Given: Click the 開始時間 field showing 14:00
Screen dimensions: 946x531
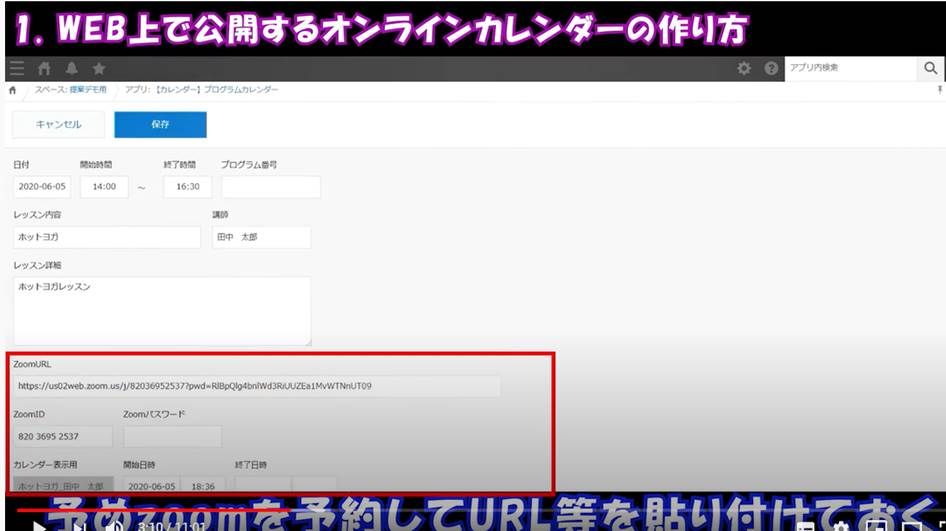Looking at the screenshot, I should [x=104, y=187].
